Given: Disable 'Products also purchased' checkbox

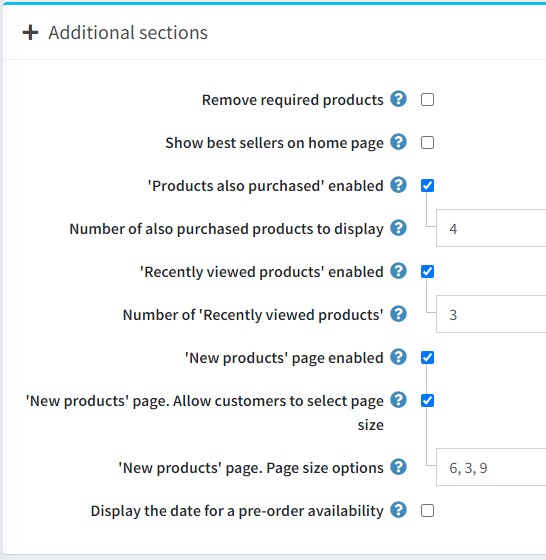Looking at the screenshot, I should (427, 186).
